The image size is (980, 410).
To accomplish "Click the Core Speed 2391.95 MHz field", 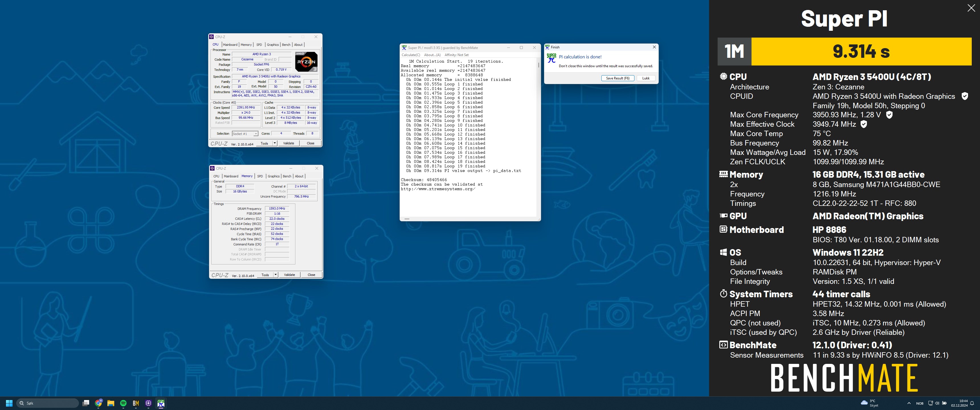I will click(x=246, y=108).
